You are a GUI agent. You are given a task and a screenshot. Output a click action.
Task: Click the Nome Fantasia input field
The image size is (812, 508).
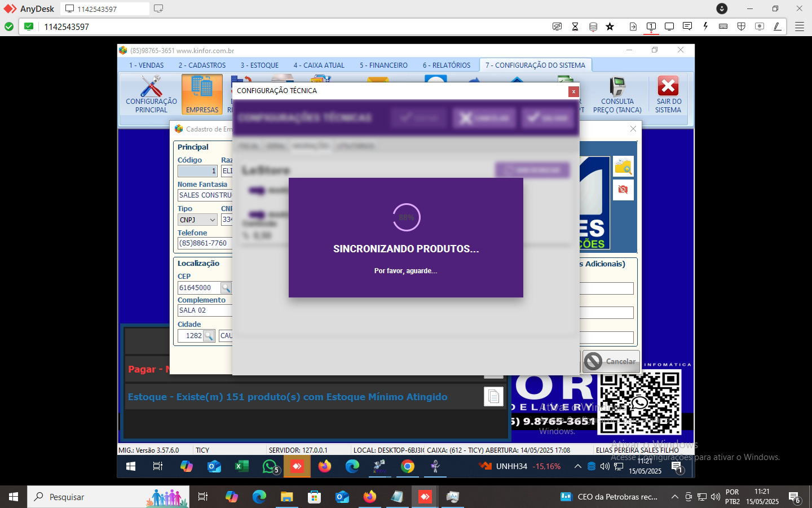pyautogui.click(x=205, y=195)
